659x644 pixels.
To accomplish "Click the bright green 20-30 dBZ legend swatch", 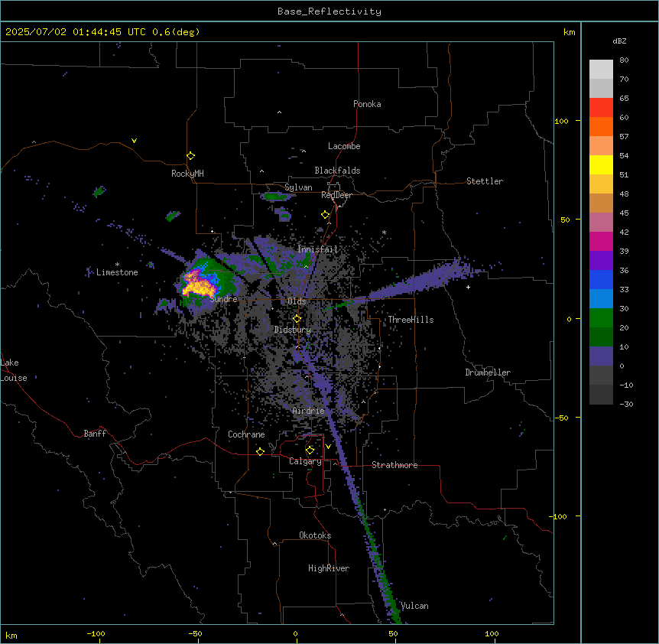I will (x=601, y=318).
